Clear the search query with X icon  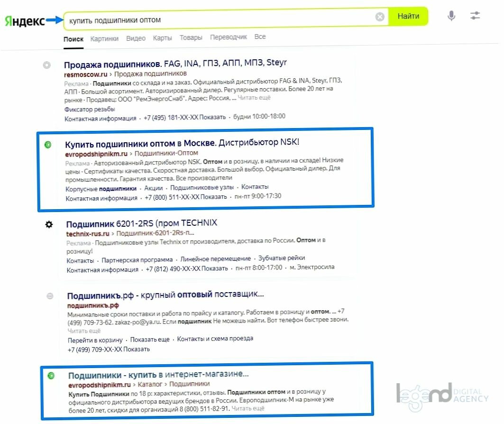click(380, 17)
